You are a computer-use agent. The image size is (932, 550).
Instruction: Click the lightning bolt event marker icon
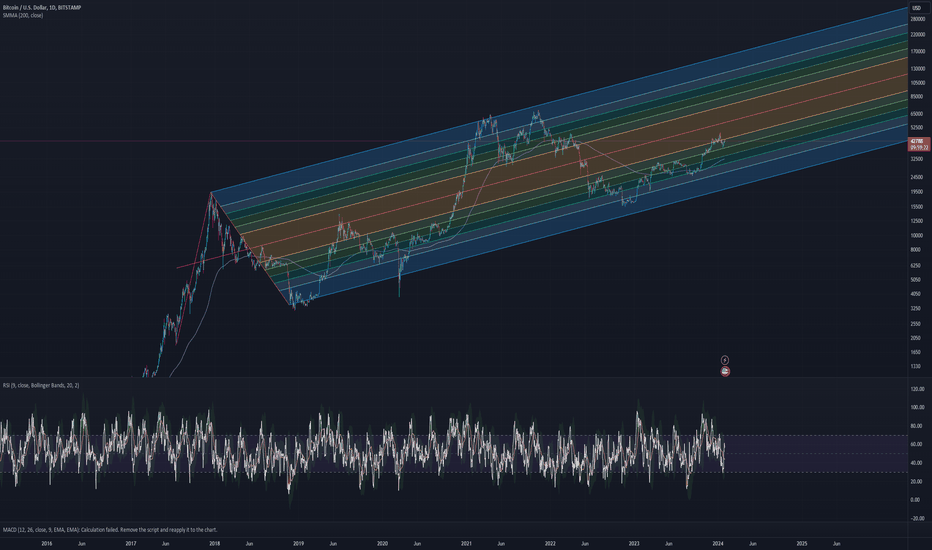725,360
